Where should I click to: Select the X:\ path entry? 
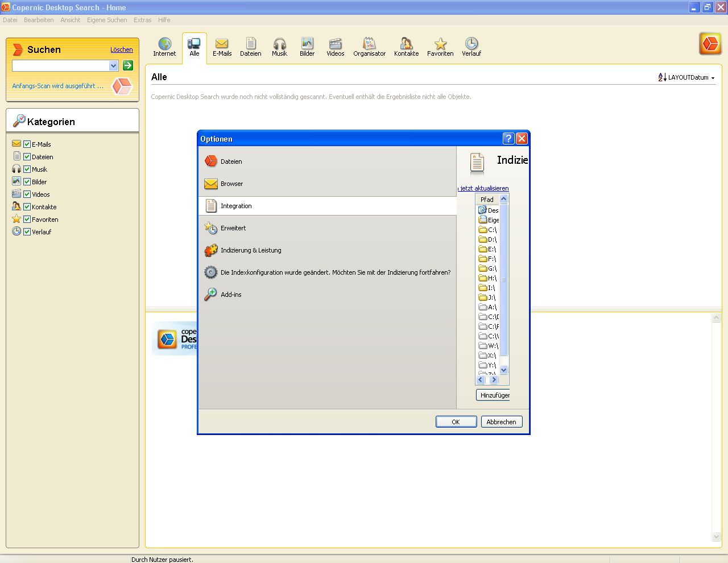click(x=488, y=355)
